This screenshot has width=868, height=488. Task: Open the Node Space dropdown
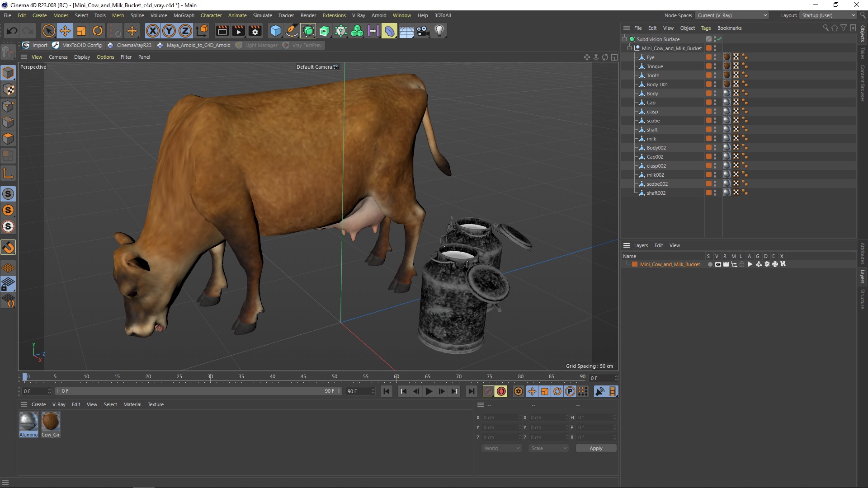pos(731,15)
